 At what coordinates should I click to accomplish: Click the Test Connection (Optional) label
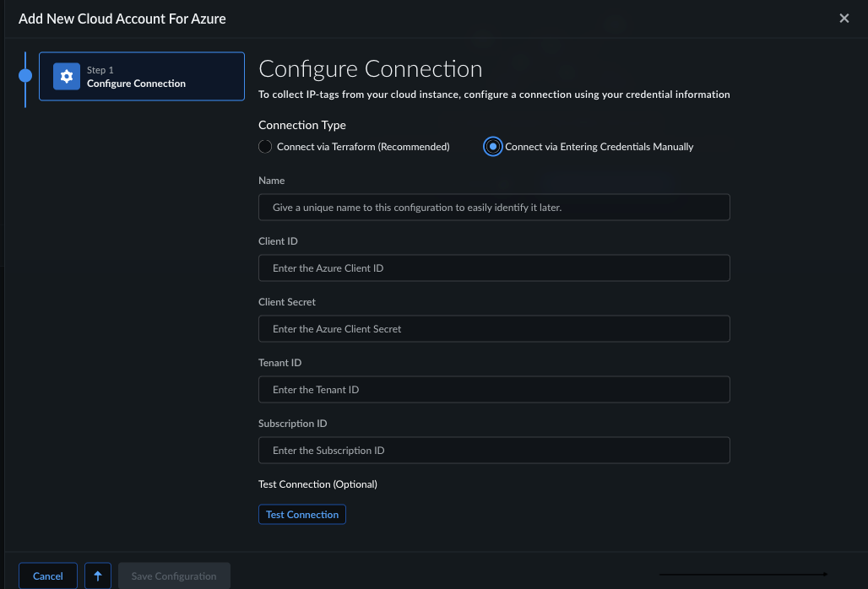tap(317, 484)
